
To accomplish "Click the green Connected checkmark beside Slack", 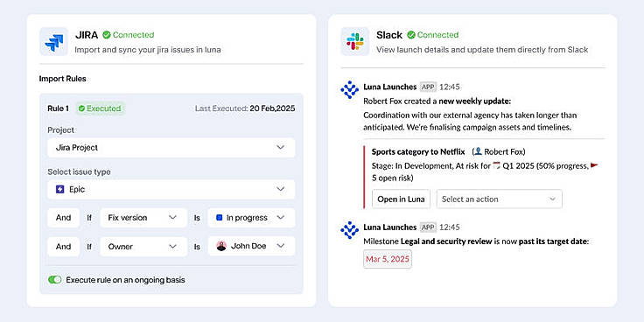I will tap(411, 35).
